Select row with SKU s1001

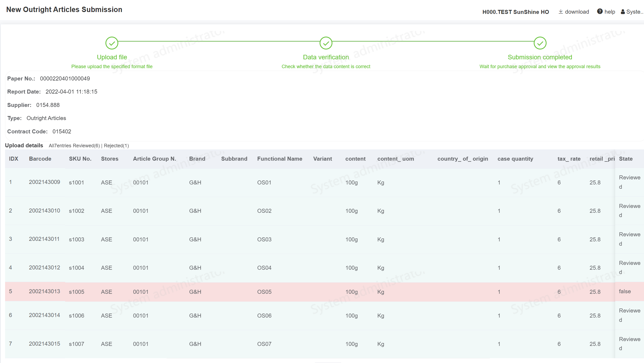click(x=76, y=183)
